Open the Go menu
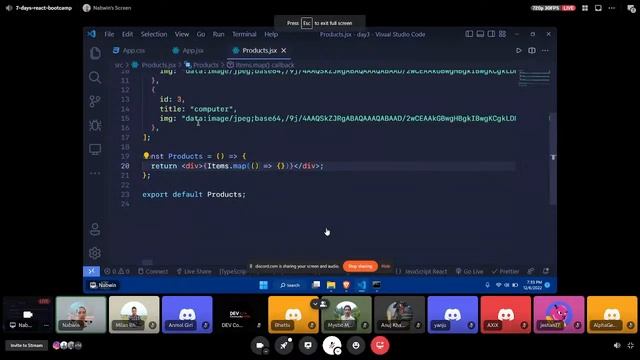Image resolution: width=640 pixels, height=360 pixels. (x=201, y=34)
